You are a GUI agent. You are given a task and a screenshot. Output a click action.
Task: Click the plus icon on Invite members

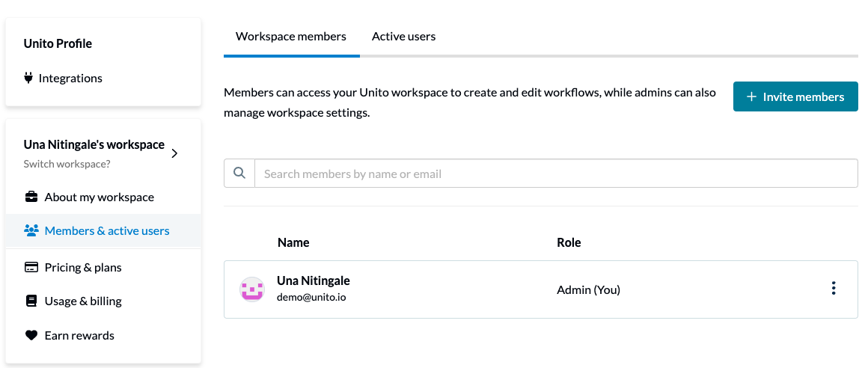pyautogui.click(x=751, y=96)
